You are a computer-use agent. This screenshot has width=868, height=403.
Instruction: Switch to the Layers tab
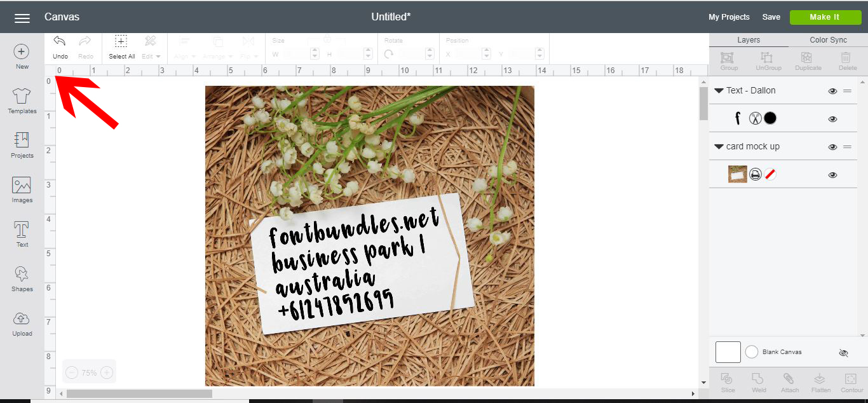pyautogui.click(x=749, y=39)
